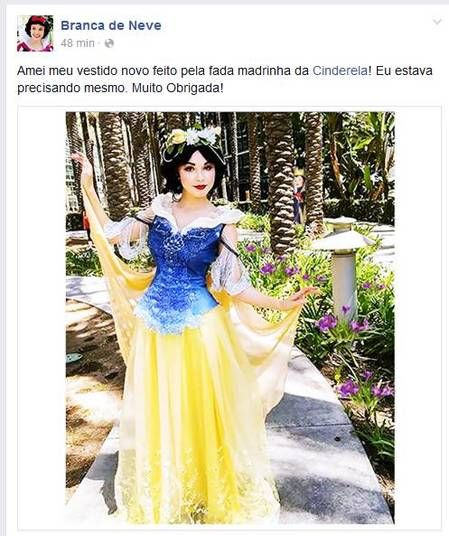
Task: Click the raised hand holding the cape
Action: [x=80, y=163]
